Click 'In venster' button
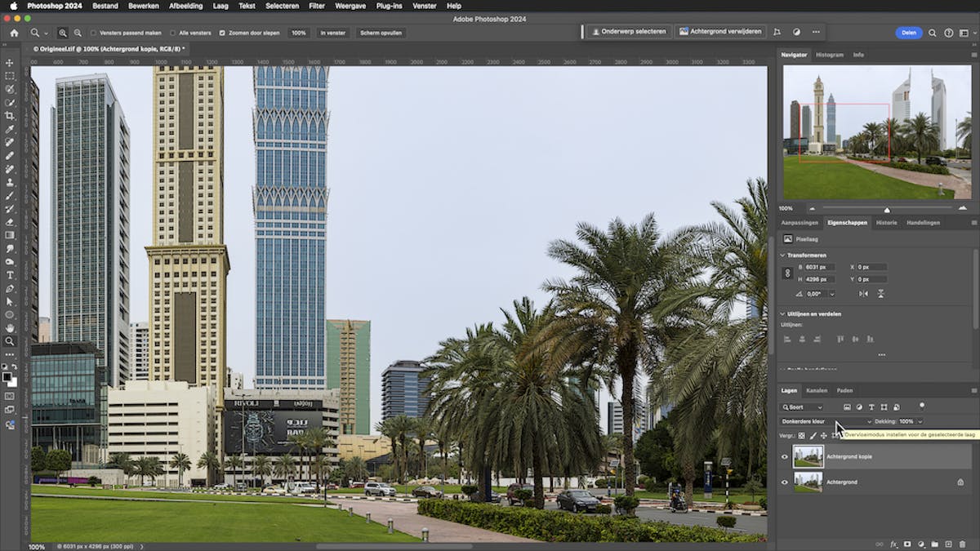The image size is (980, 551). 332,33
